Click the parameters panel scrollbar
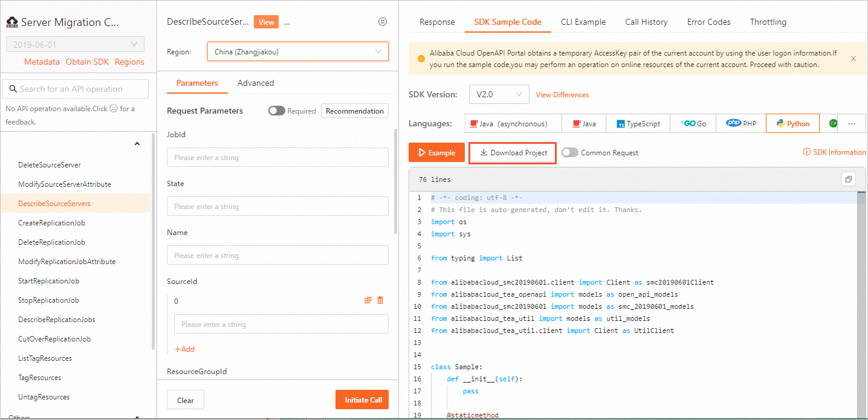Screen dimensions: 868x420 click(x=396, y=181)
